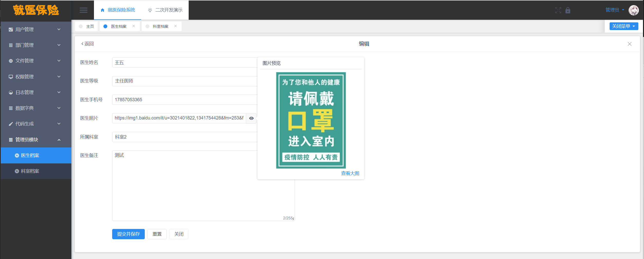The height and width of the screenshot is (259, 644).
Task: Select 科室档案 in the sidebar
Action: click(36, 171)
